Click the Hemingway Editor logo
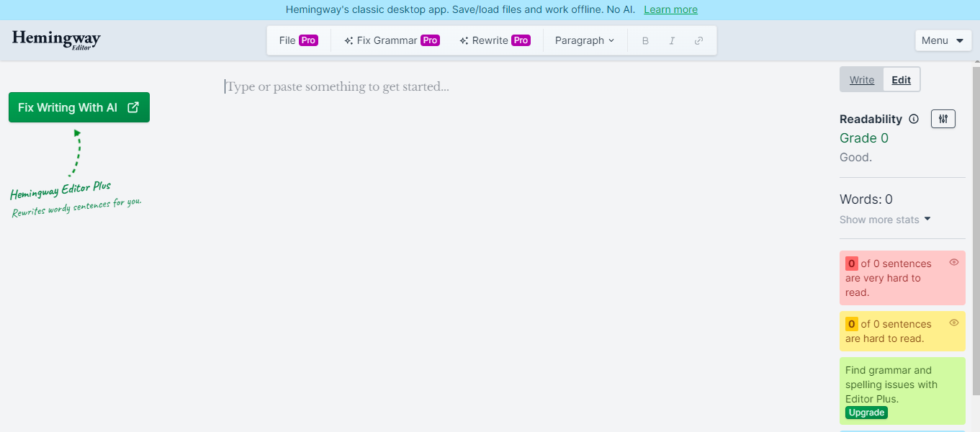 click(x=56, y=40)
